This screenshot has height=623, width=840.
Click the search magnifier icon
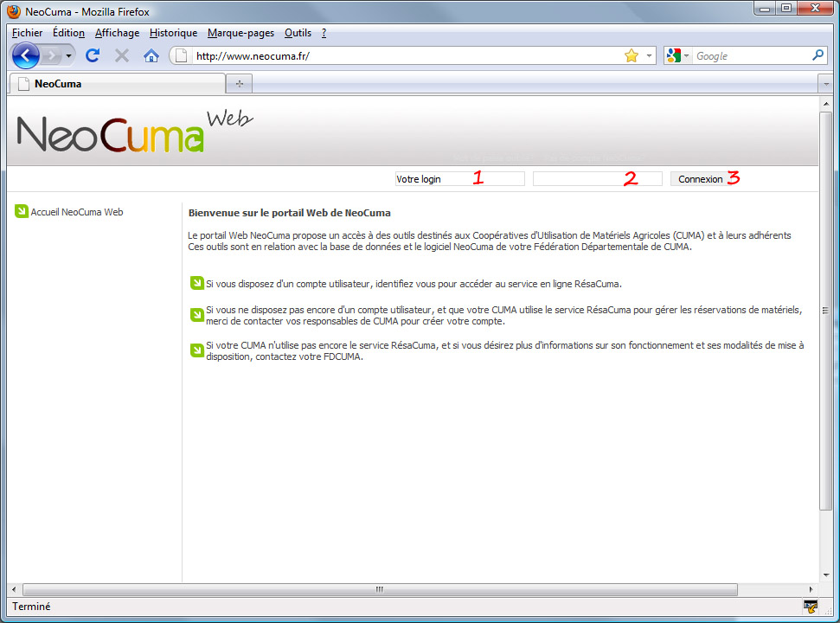(818, 55)
